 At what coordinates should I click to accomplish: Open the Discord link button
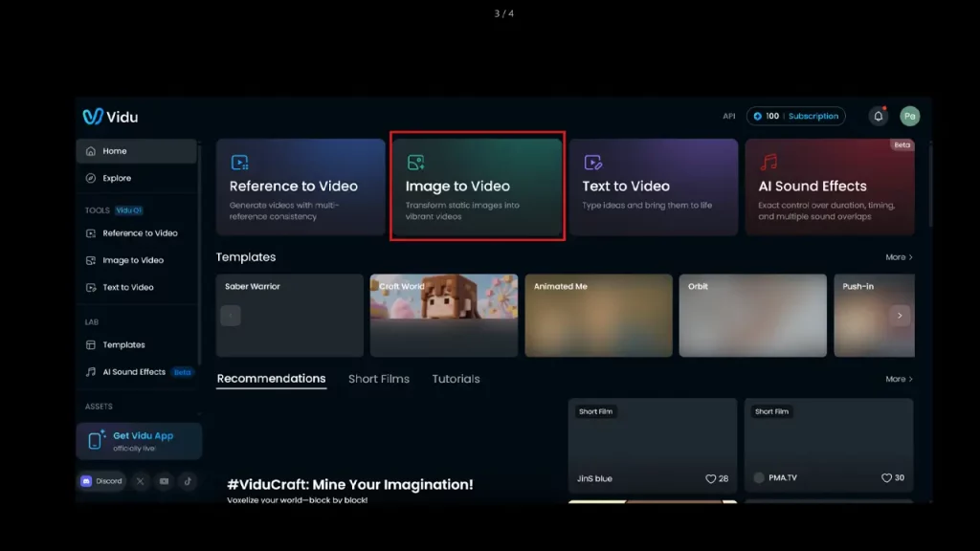pos(101,481)
